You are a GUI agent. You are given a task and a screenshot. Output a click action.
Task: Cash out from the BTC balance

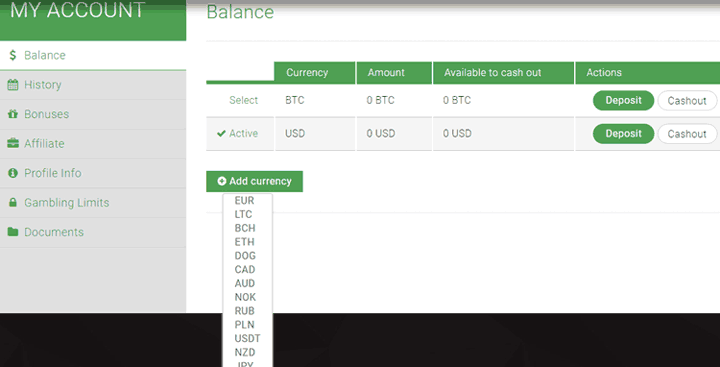pyautogui.click(x=687, y=101)
